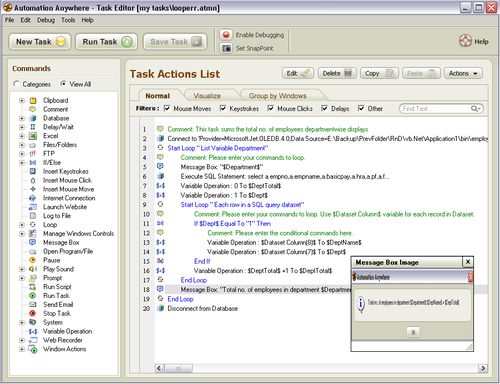Select the Excel command icon
This screenshot has width=500, height=384.
[33, 136]
